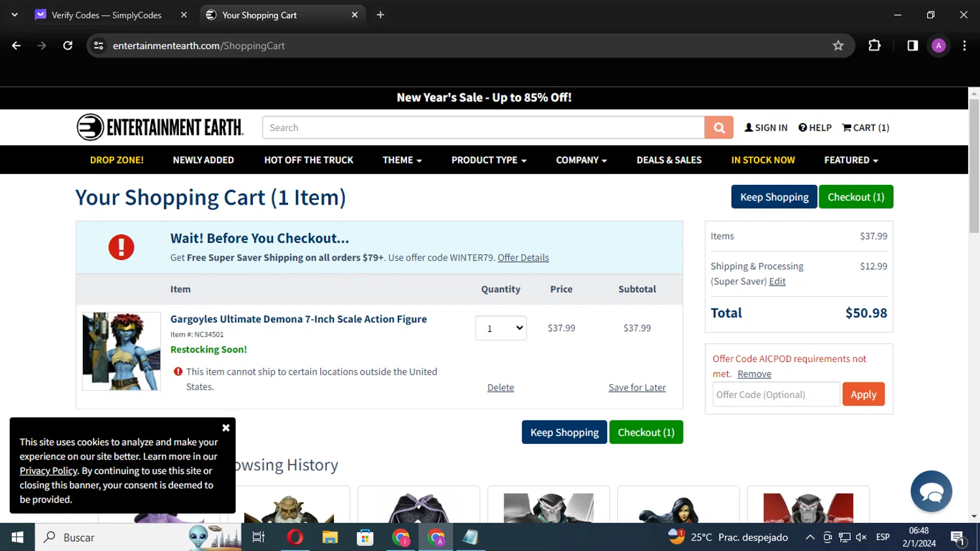The width and height of the screenshot is (980, 551).
Task: View site information icon in address bar
Action: [99, 46]
